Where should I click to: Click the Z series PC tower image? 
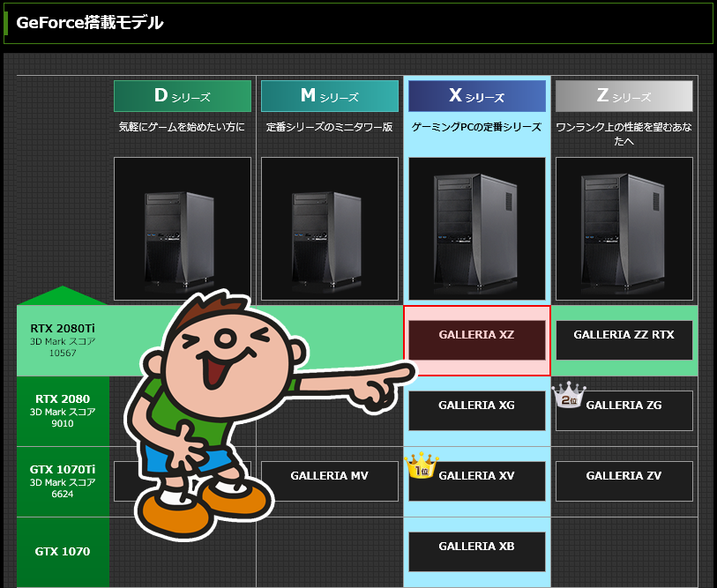coord(624,228)
